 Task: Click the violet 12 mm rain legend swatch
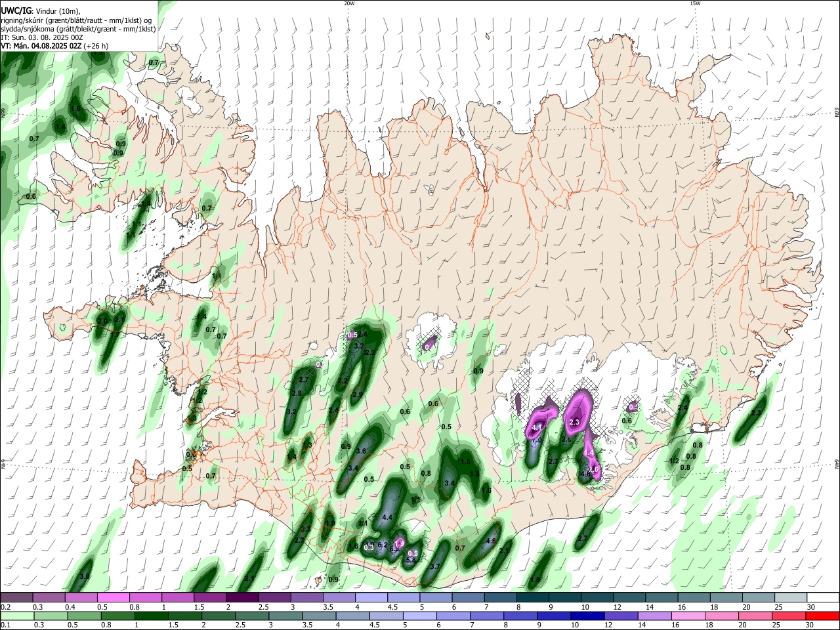coord(620,616)
